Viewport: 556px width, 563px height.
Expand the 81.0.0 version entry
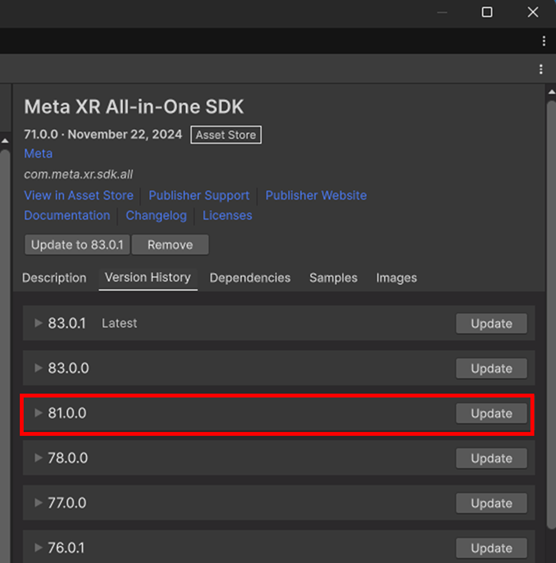38,413
